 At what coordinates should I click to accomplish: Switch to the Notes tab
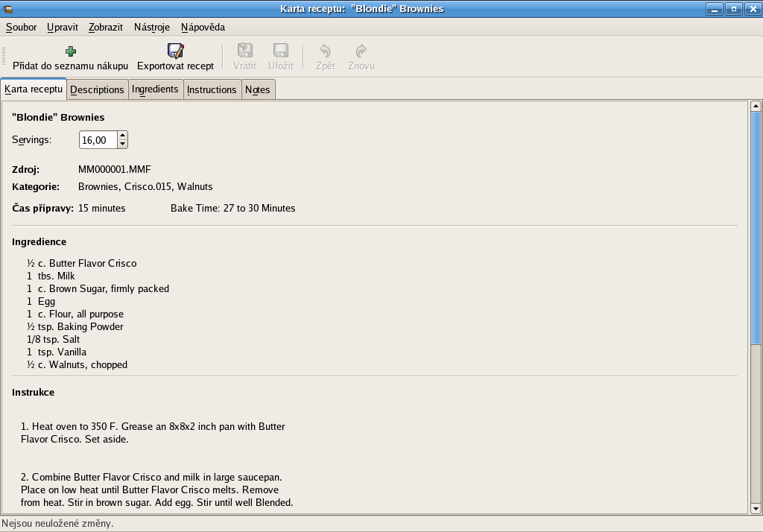click(x=257, y=89)
